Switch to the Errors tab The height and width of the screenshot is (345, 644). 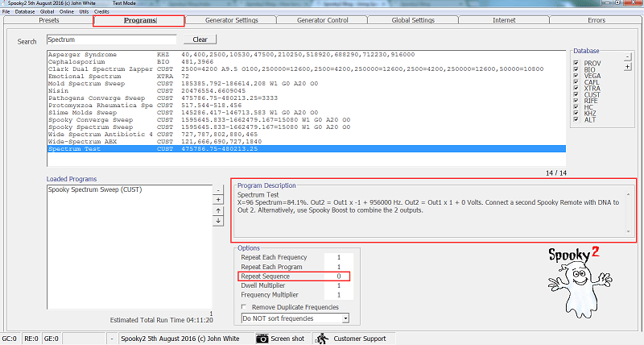(596, 20)
